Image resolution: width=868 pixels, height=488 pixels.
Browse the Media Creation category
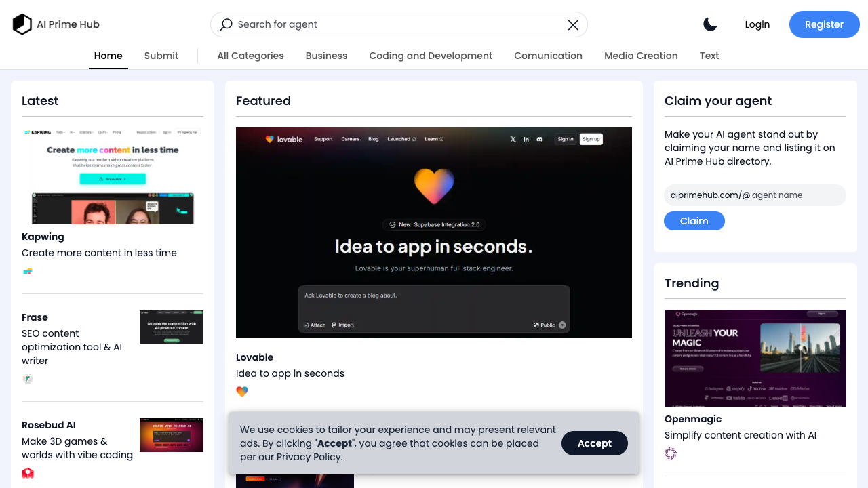(x=640, y=56)
